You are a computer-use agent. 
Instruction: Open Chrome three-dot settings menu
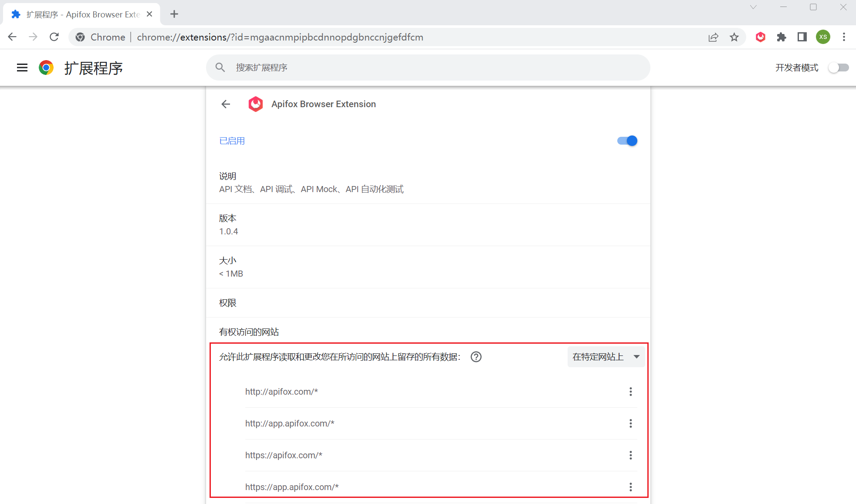[x=844, y=37]
